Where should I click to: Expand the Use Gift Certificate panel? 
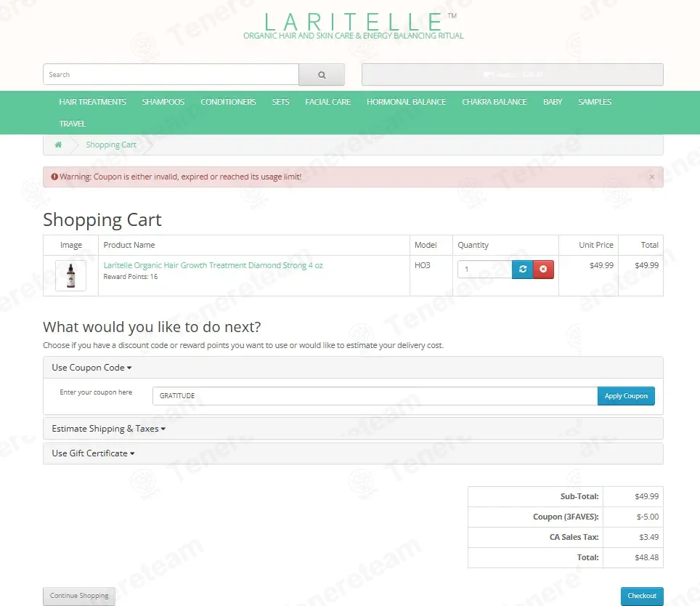(93, 453)
